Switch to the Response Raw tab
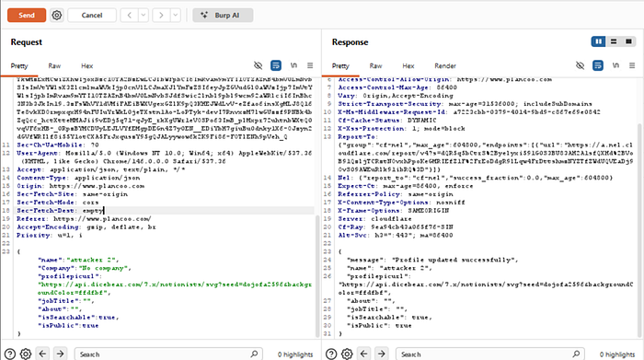The width and height of the screenshot is (644, 360). (x=375, y=65)
